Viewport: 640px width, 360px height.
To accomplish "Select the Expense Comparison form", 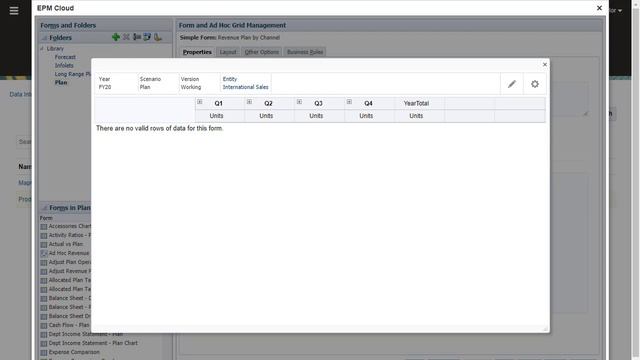I will click(x=74, y=352).
